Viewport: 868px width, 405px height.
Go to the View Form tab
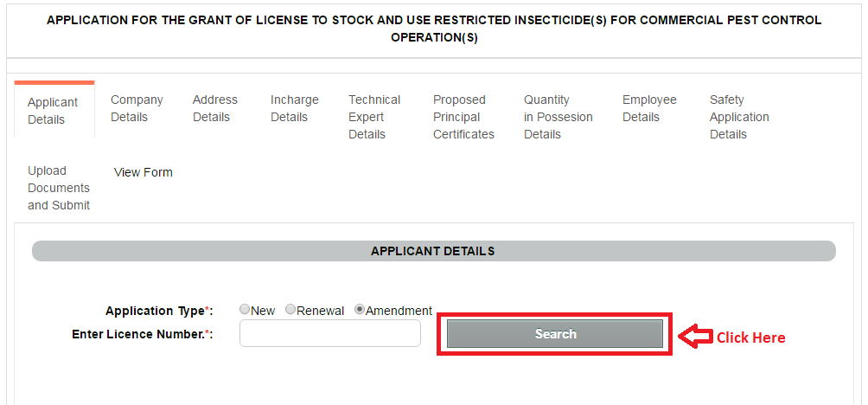[x=143, y=172]
